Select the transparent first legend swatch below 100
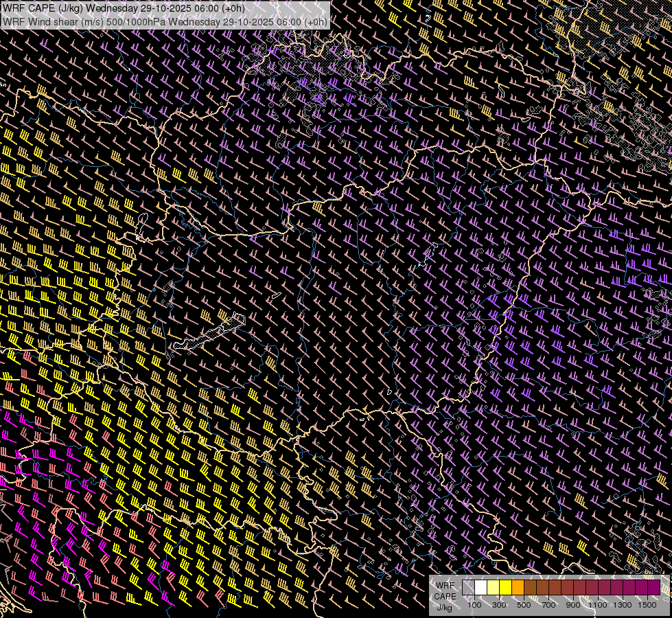This screenshot has width=672, height=618. pyautogui.click(x=468, y=587)
